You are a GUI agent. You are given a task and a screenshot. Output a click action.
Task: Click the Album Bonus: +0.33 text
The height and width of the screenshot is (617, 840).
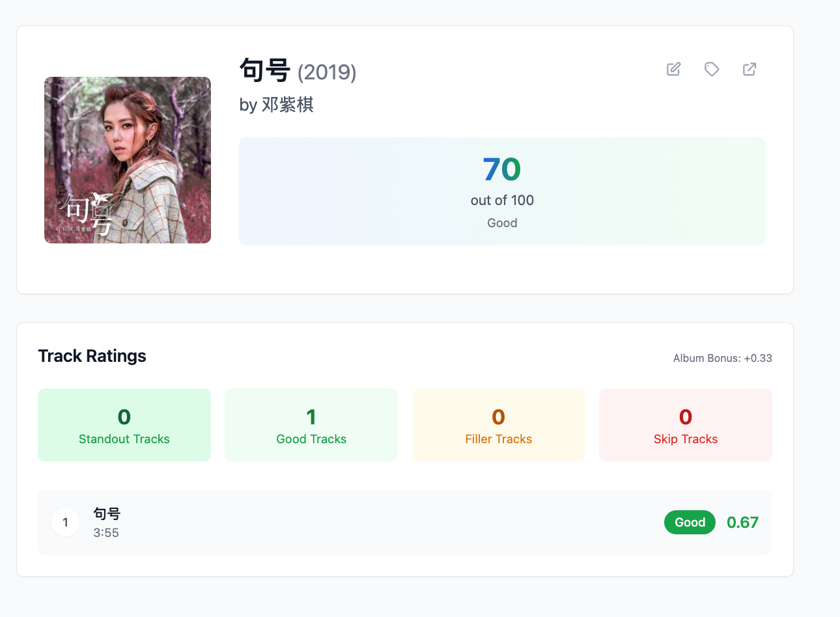723,358
